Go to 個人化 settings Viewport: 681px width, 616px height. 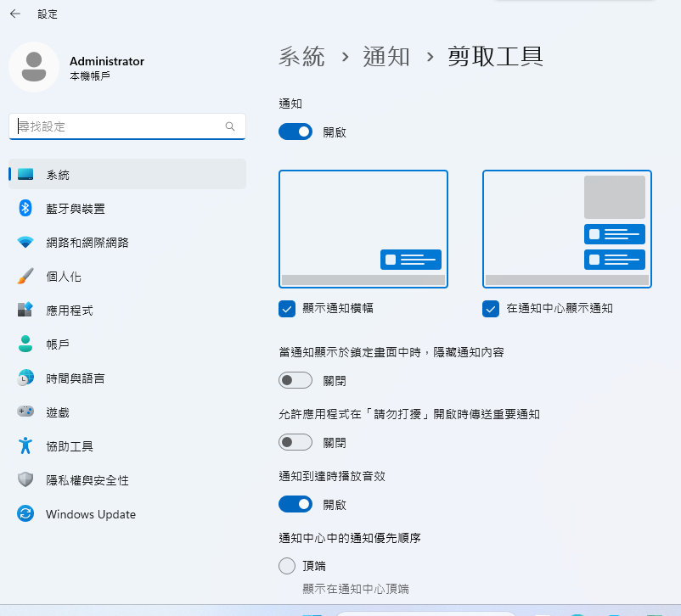coord(127,276)
